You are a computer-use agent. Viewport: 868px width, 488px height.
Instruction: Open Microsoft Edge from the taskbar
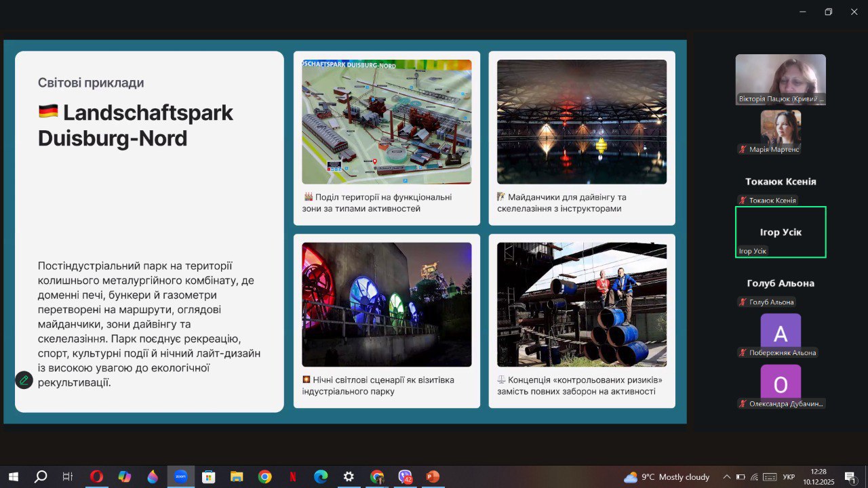tap(321, 476)
